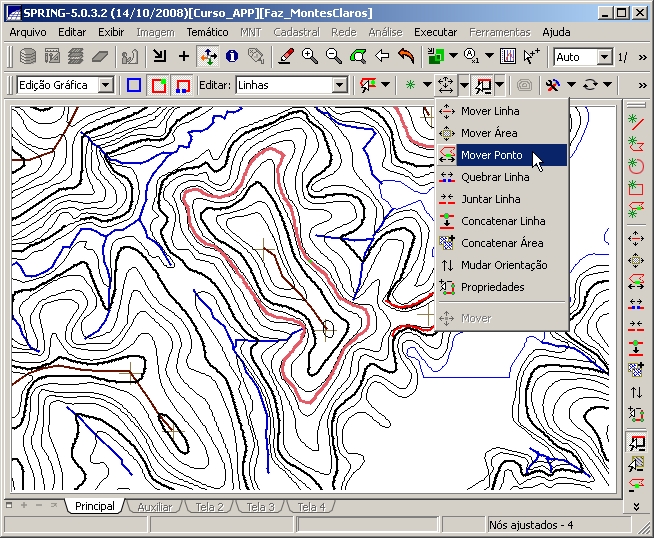
Task: Open the Auto scale dropdown
Action: [x=604, y=57]
